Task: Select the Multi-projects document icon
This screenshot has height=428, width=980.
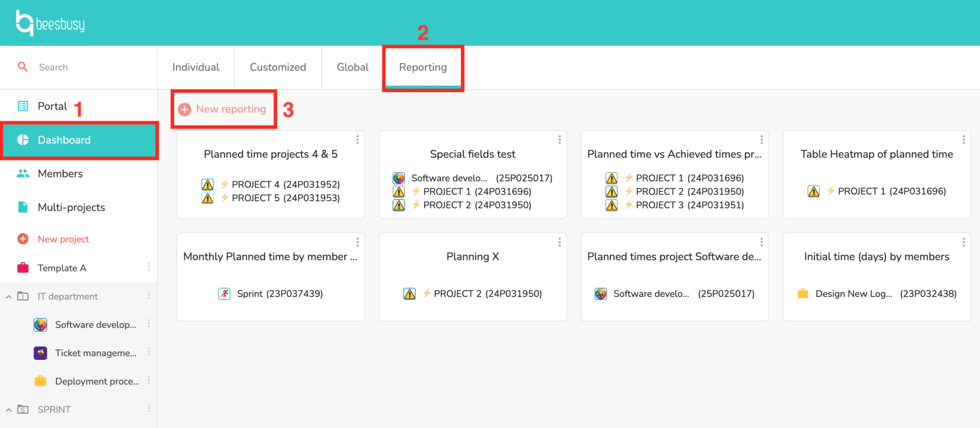Action: click(x=22, y=207)
